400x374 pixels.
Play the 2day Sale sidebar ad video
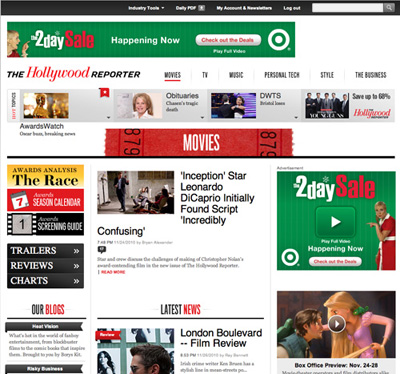[x=335, y=222]
